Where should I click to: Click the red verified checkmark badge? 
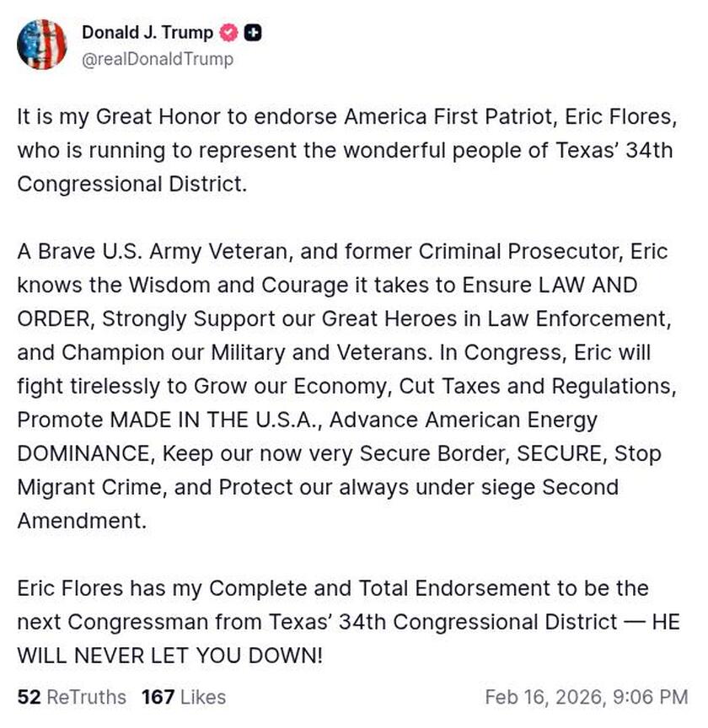pyautogui.click(x=228, y=33)
